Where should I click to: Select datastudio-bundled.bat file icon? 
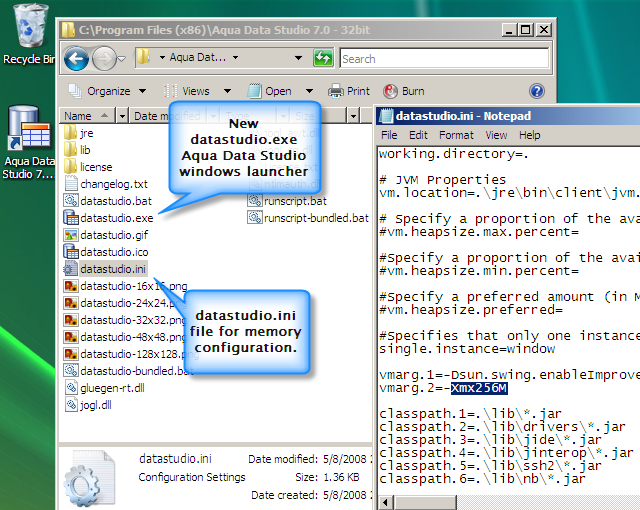click(71, 370)
